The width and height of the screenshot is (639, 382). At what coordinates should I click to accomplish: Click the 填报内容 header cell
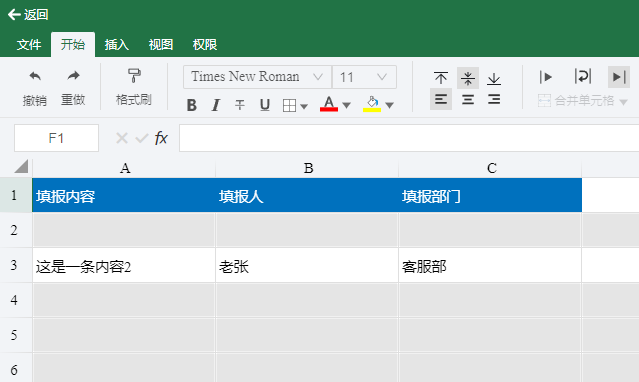coord(124,195)
